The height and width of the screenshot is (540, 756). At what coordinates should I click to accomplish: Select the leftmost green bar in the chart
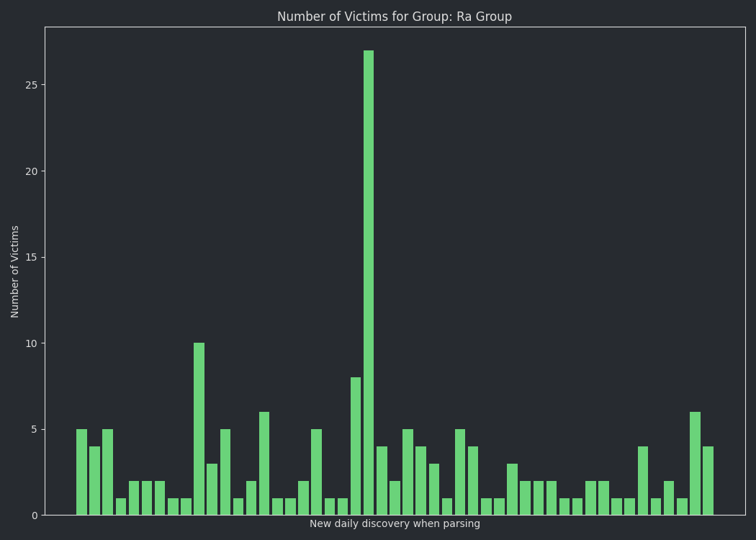point(81,472)
